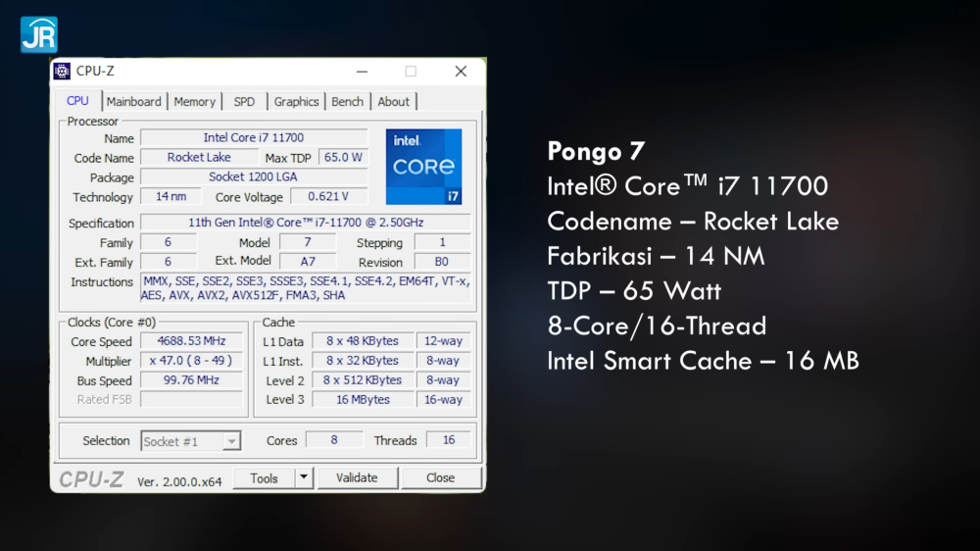Expand the Tools button dropdown arrow

click(x=303, y=477)
